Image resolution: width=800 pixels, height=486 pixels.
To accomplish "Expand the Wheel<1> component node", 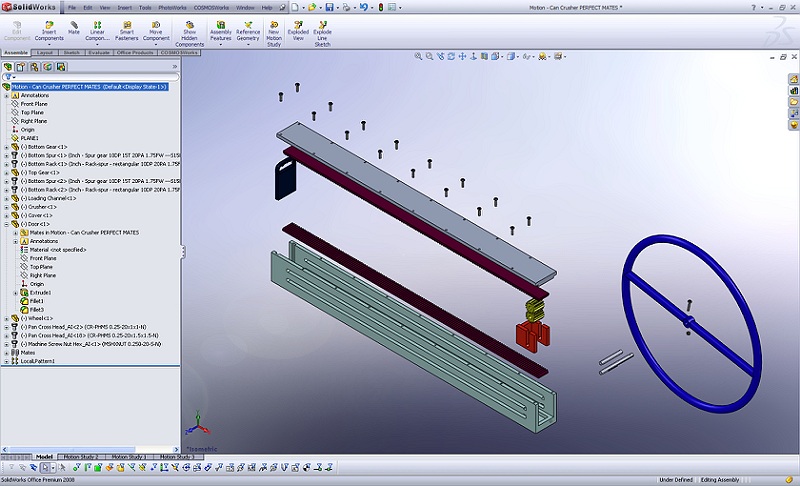I will tap(6, 318).
